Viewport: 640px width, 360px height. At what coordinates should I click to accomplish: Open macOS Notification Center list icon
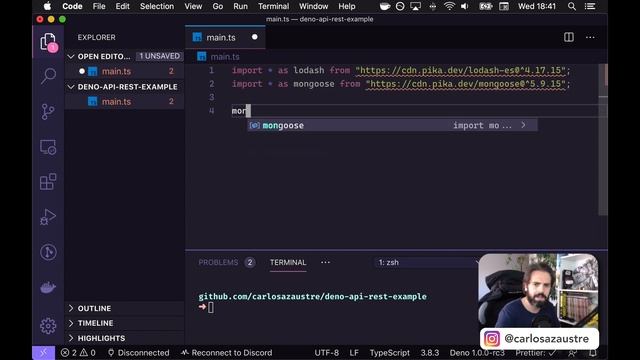pyautogui.click(x=590, y=7)
